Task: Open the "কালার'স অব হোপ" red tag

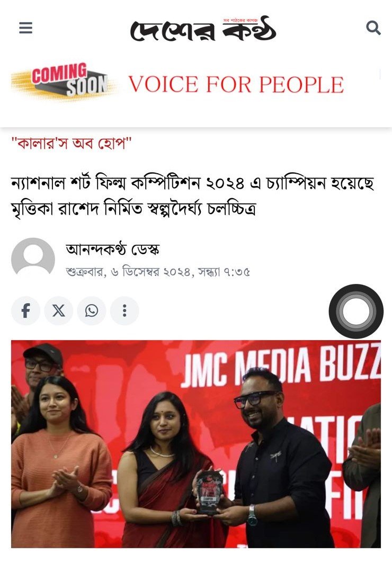Action: pos(72,144)
